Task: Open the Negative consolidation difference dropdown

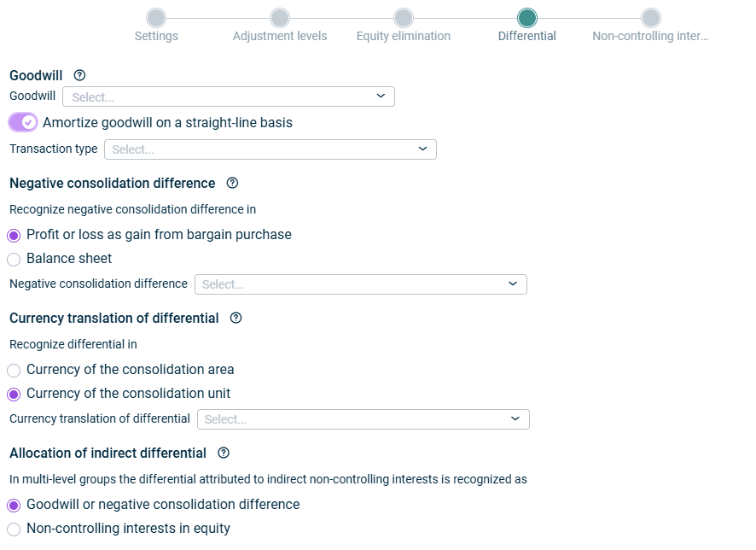Action: point(361,284)
